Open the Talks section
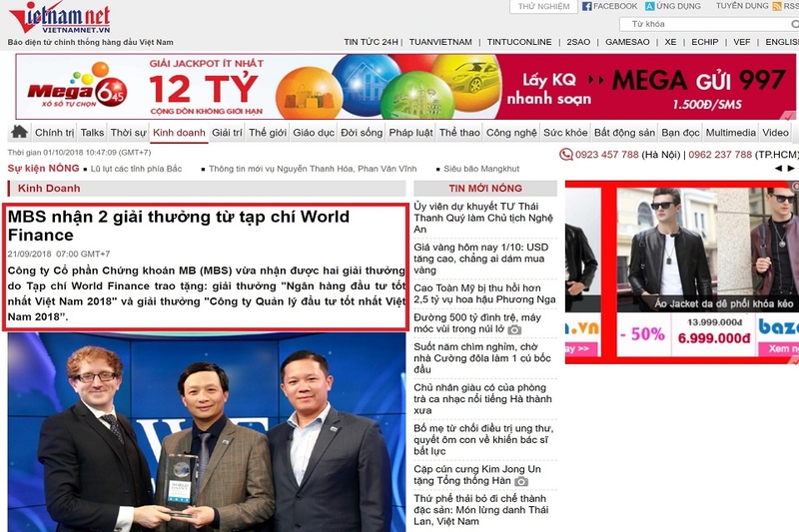 (x=92, y=133)
